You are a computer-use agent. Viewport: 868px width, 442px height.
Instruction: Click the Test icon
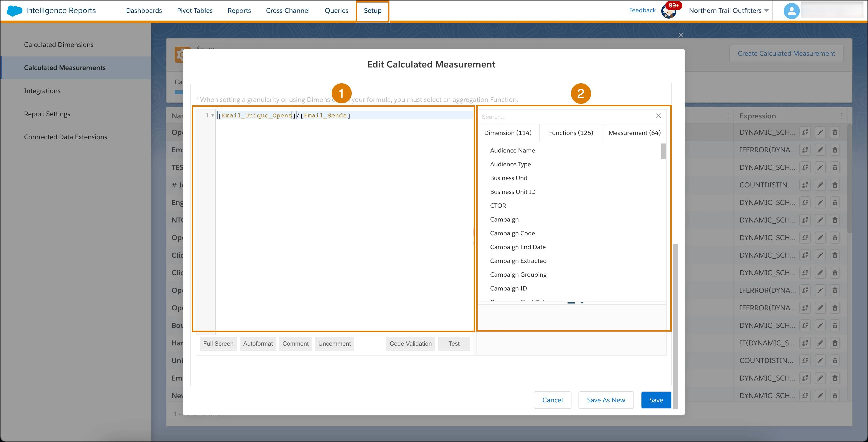pyautogui.click(x=454, y=343)
